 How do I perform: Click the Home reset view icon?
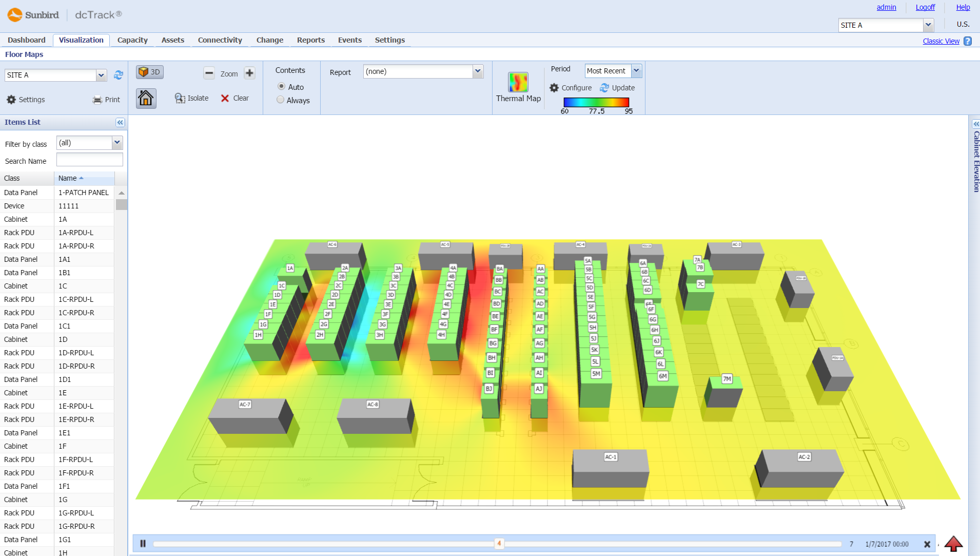point(146,98)
